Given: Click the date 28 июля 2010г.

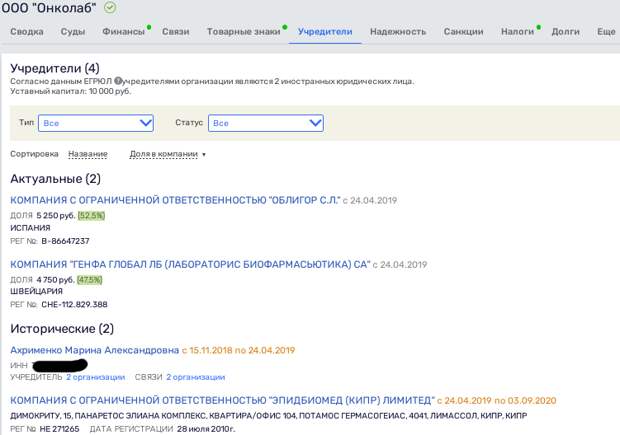Looking at the screenshot, I should coord(206,429).
